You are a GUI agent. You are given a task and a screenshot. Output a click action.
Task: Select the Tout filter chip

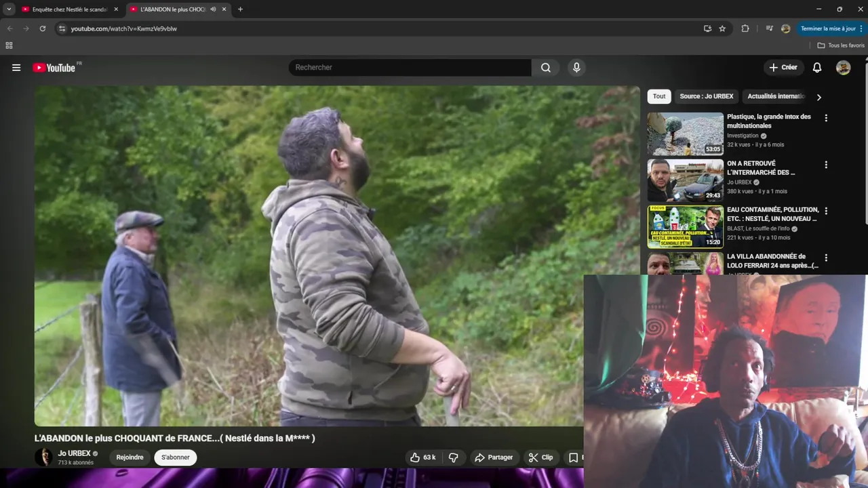[x=659, y=96]
